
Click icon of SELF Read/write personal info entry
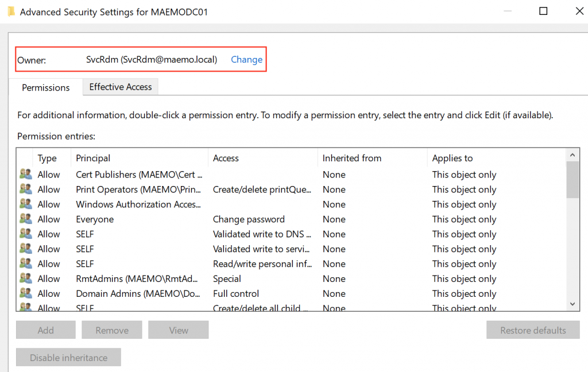25,263
